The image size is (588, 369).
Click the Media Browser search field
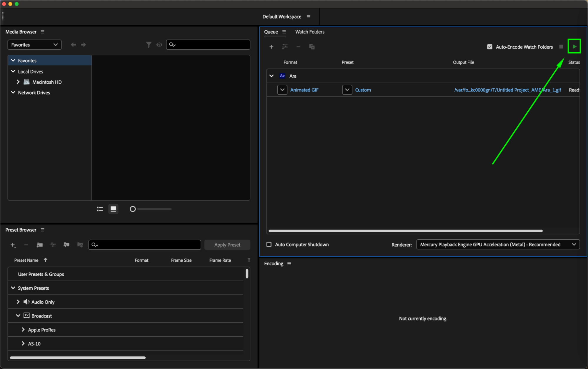click(x=208, y=45)
